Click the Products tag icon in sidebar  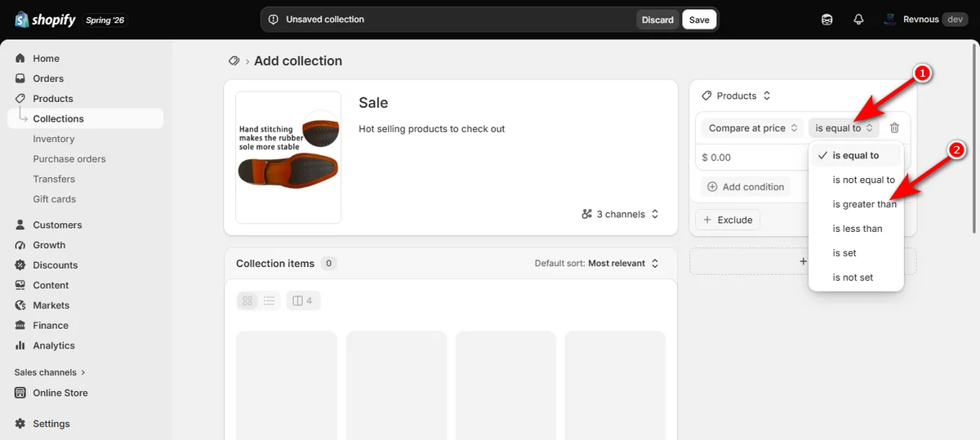pyautogui.click(x=20, y=99)
